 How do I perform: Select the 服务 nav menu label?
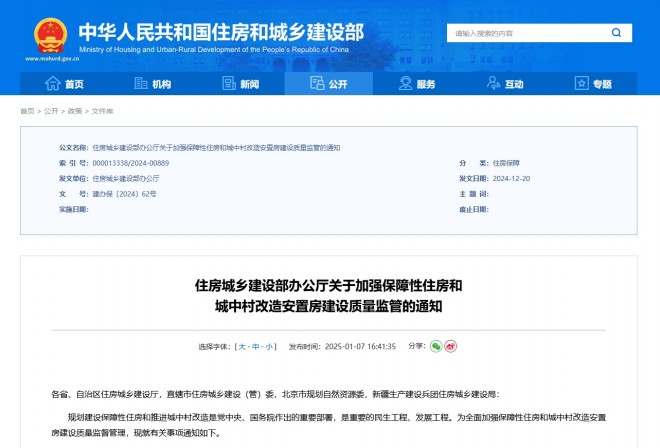tap(426, 84)
